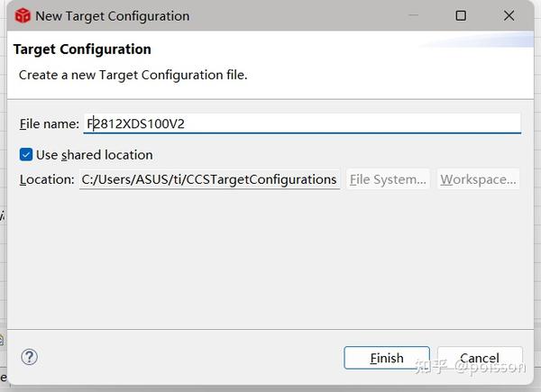Focus the File name text field
The width and height of the screenshot is (541, 392).
click(302, 123)
